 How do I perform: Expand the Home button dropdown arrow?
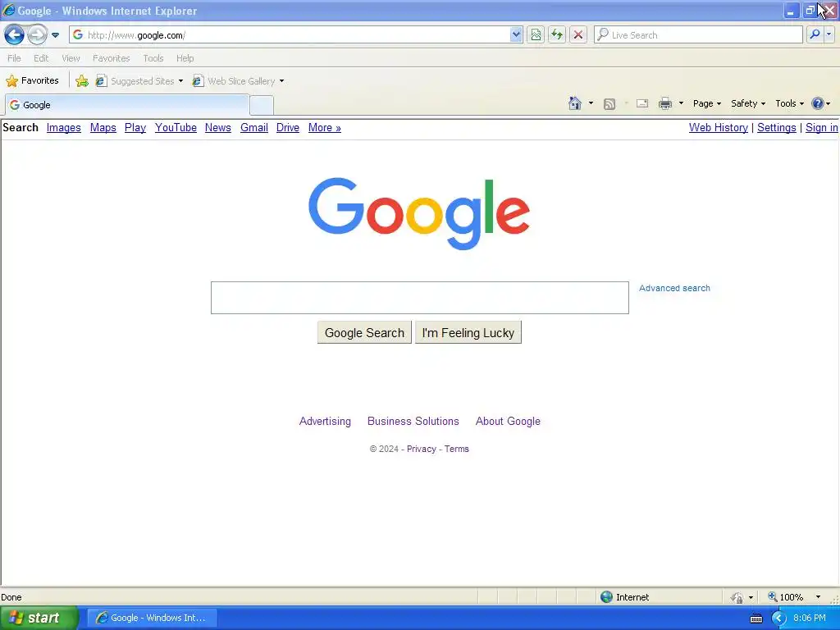coord(591,103)
